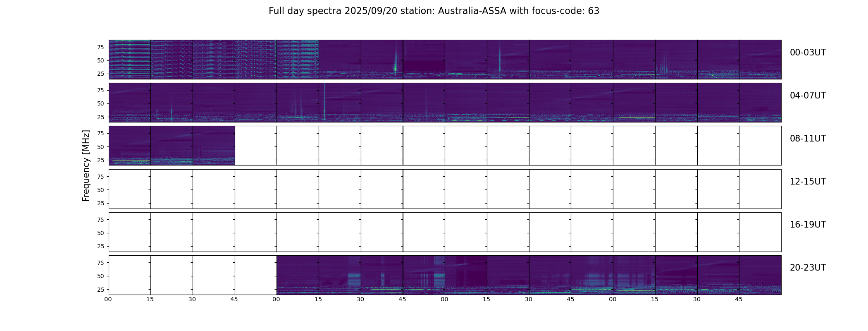Image resolution: width=868 pixels, height=331 pixels.
Task: Open the first spectrum panel in 00-03UT row
Action: pos(130,59)
